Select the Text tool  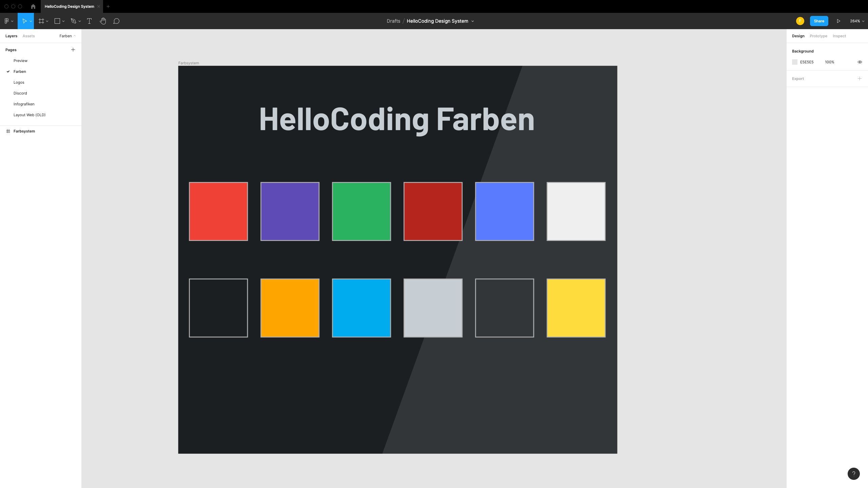click(x=89, y=21)
